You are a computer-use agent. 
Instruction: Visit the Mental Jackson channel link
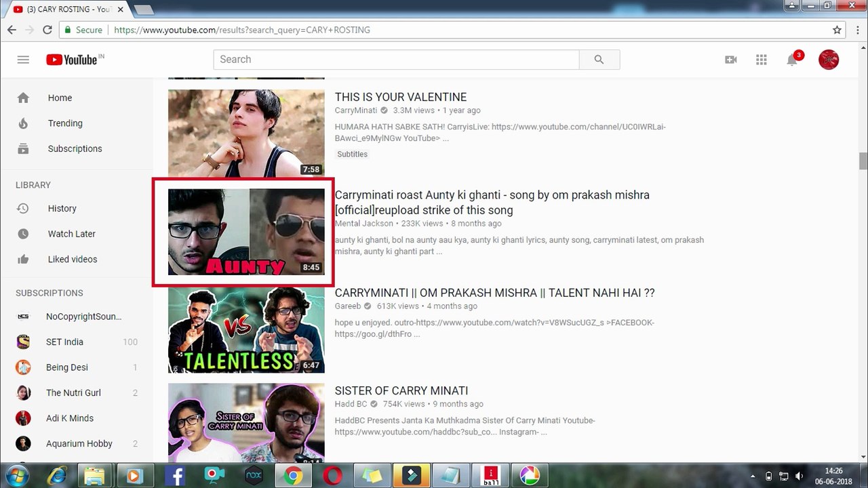(364, 224)
